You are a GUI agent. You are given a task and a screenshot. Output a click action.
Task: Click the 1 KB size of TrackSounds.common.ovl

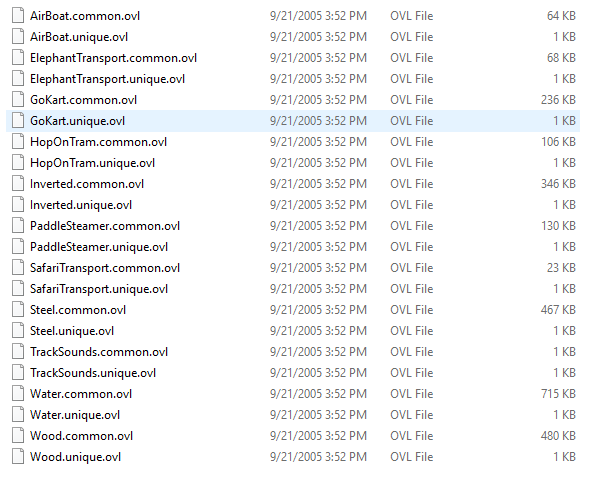(564, 352)
